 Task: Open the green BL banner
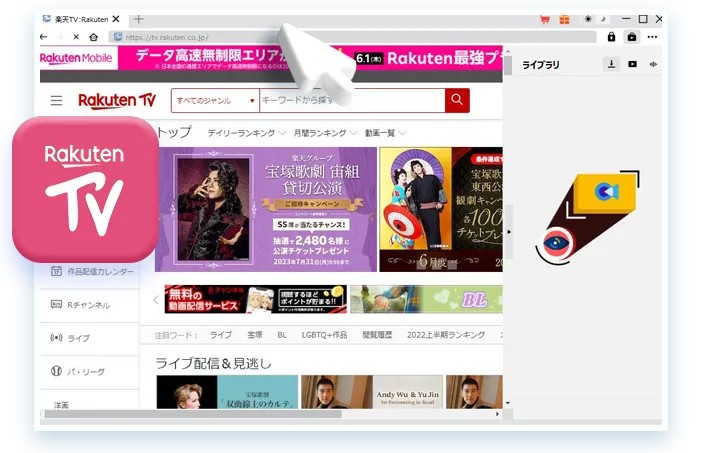427,299
